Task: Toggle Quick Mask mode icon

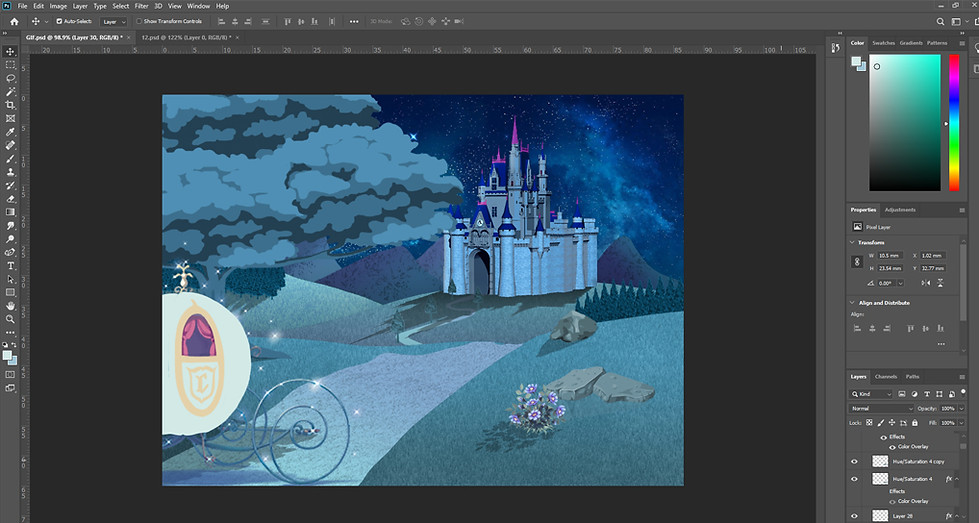Action: [10, 374]
